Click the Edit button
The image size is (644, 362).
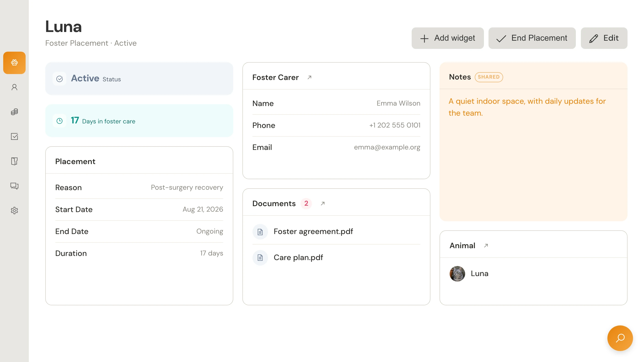[604, 38]
